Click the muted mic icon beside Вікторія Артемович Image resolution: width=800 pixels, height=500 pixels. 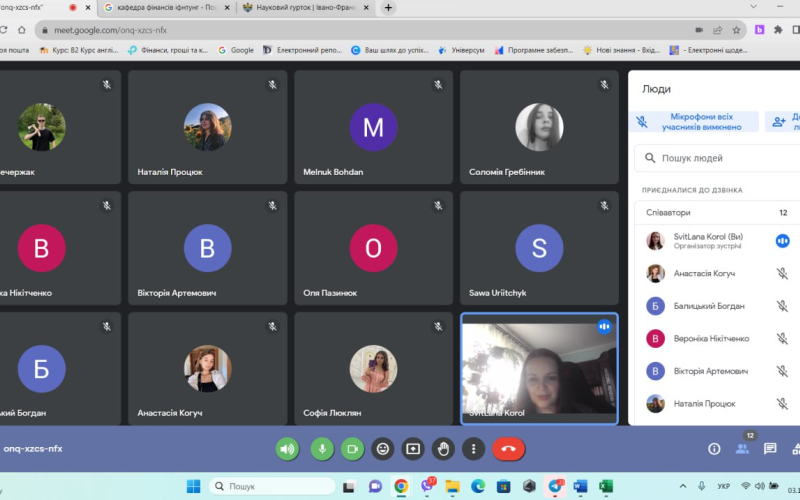pyautogui.click(x=782, y=371)
